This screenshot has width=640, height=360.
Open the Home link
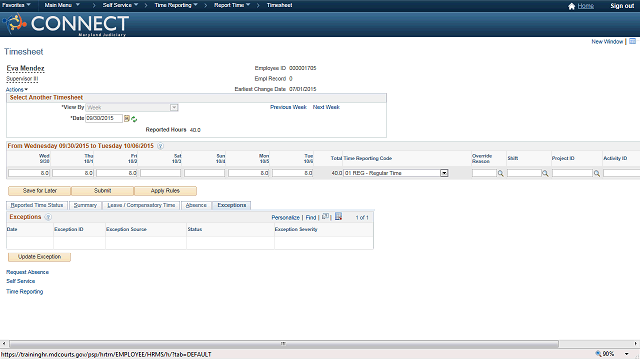[586, 6]
